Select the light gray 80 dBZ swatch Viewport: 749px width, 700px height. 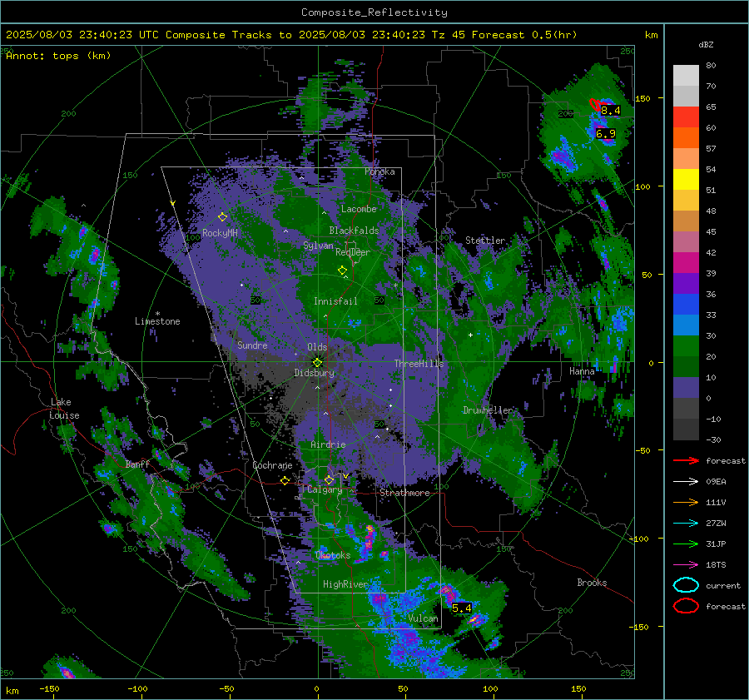(x=686, y=76)
